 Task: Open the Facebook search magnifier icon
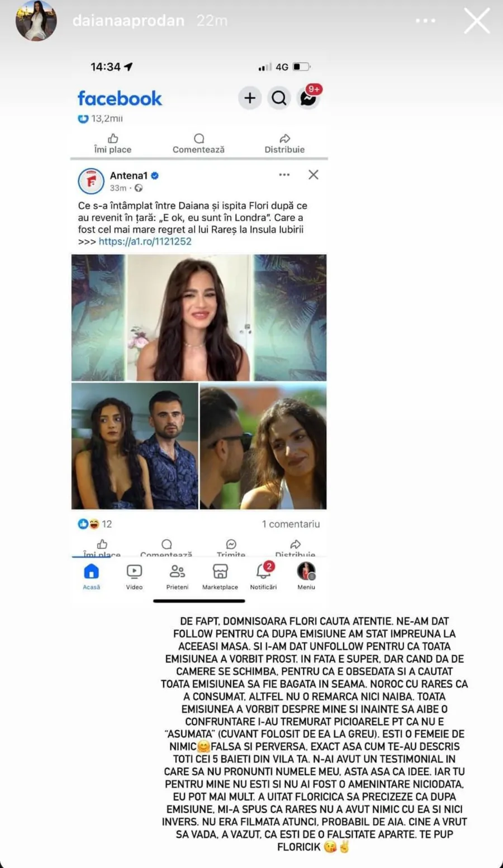click(x=279, y=98)
